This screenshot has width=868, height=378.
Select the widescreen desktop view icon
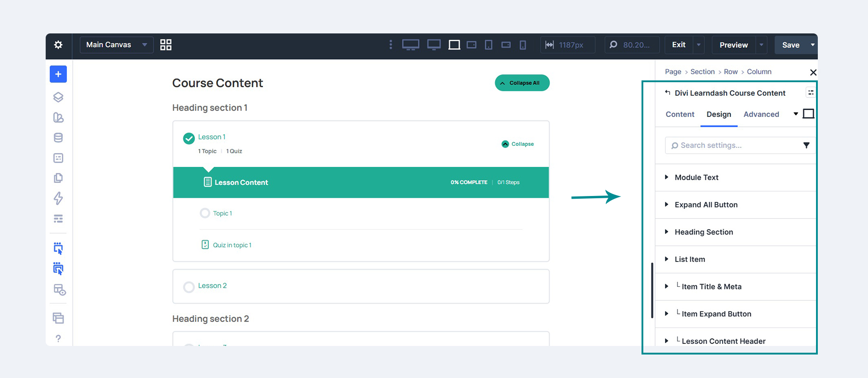tap(410, 45)
